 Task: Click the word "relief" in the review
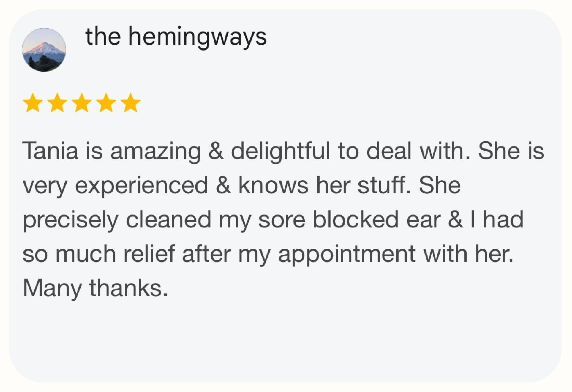pos(149,254)
